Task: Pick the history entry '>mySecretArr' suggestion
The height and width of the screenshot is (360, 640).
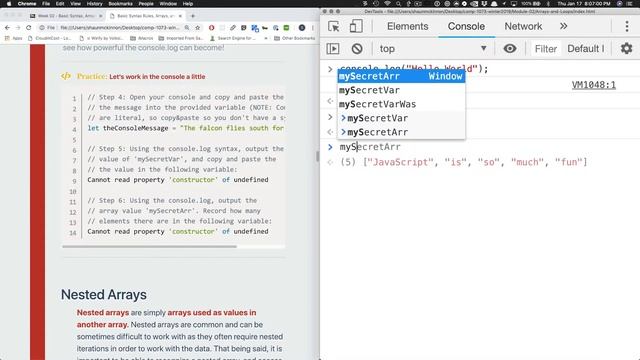Action: [401, 132]
